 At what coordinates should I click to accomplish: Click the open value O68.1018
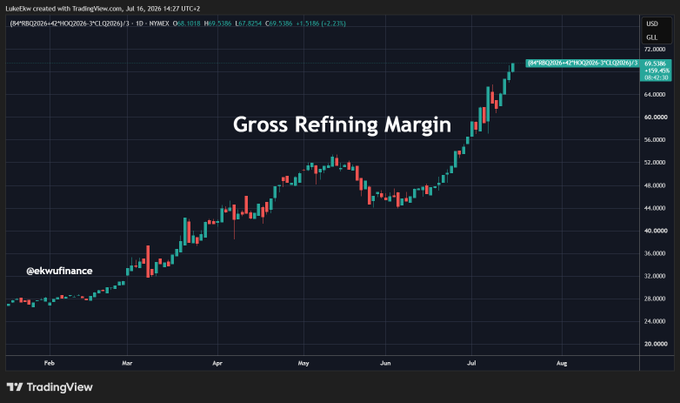(186, 23)
